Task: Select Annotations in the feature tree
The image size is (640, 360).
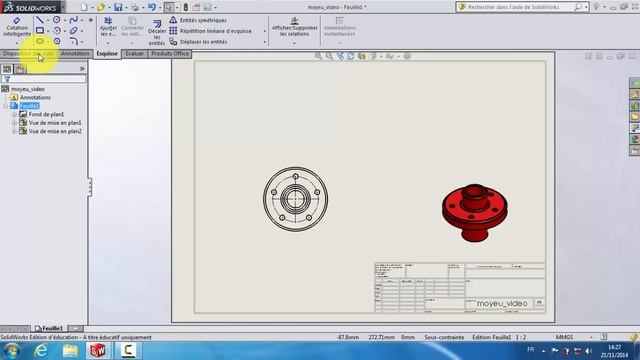Action: click(31, 98)
